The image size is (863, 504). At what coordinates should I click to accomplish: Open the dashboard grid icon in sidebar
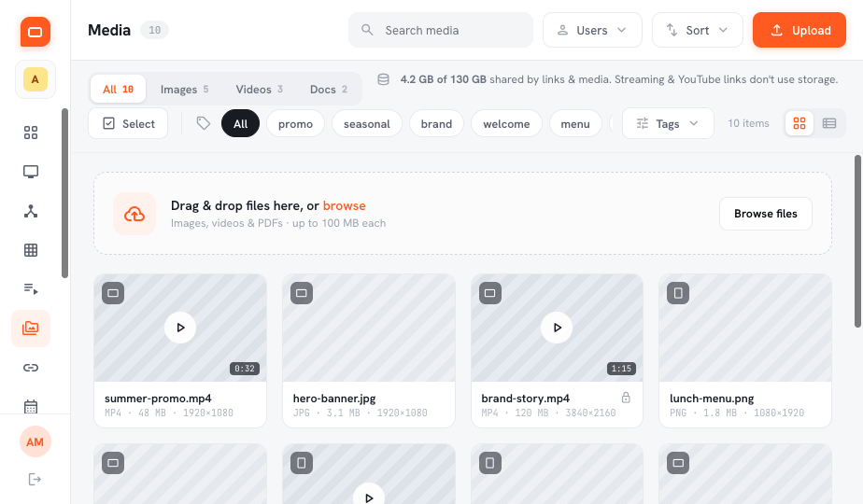(31, 133)
